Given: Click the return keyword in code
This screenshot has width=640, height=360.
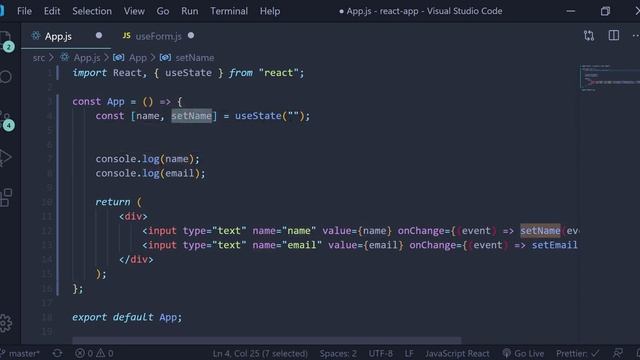Looking at the screenshot, I should 113,202.
